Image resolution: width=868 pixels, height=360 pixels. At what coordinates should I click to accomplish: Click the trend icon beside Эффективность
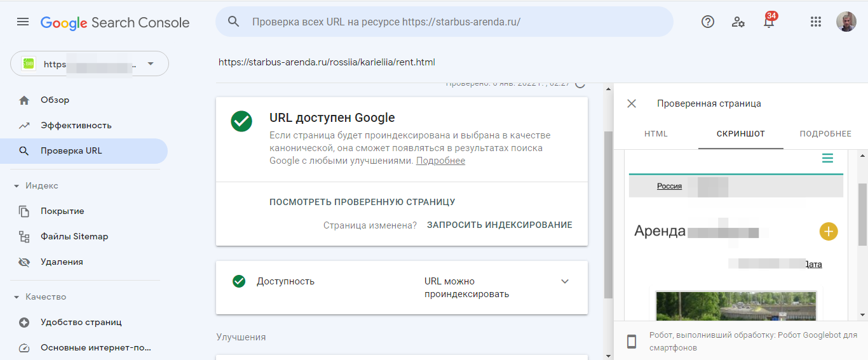pos(24,126)
